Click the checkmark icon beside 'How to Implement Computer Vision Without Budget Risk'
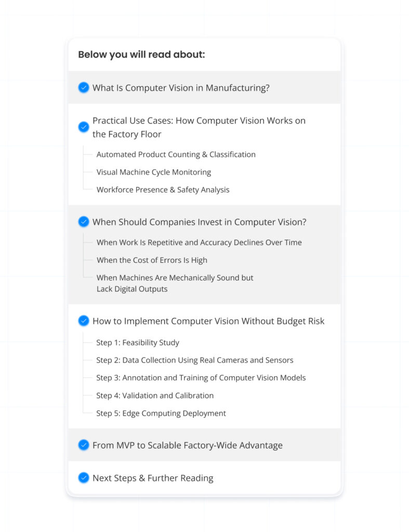The height and width of the screenshot is (532, 409). (84, 321)
